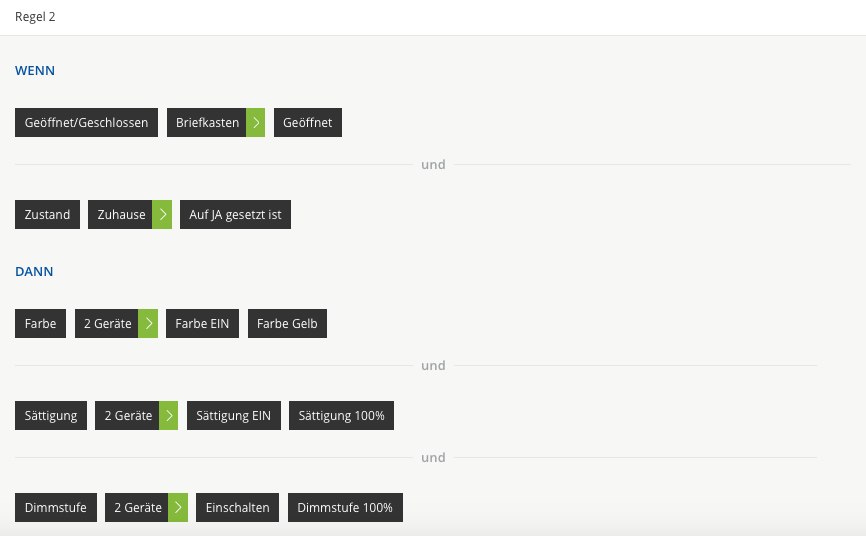
Task: Choose the Farbe Gelb color tag
Action: point(287,324)
